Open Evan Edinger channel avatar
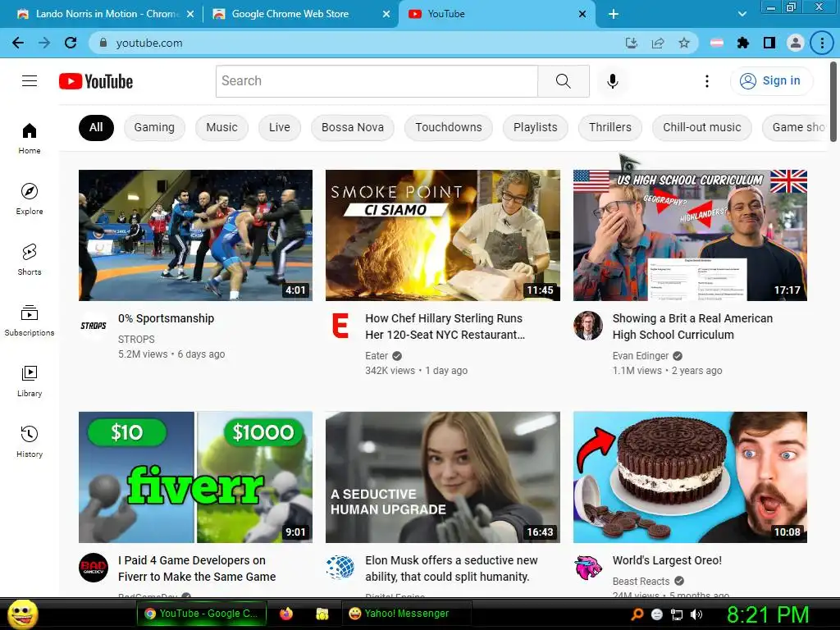840x630 pixels. click(x=588, y=325)
